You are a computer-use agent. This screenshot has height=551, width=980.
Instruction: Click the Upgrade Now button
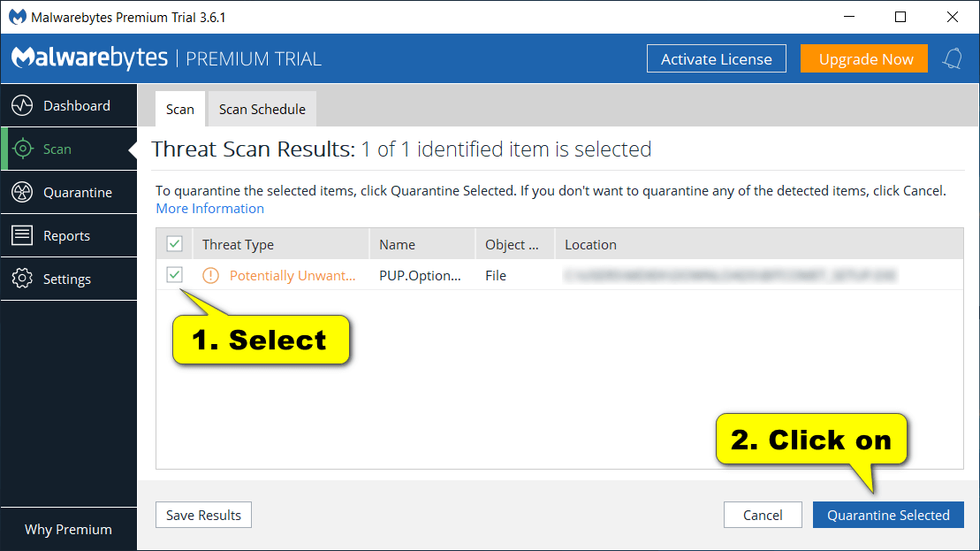coord(863,58)
